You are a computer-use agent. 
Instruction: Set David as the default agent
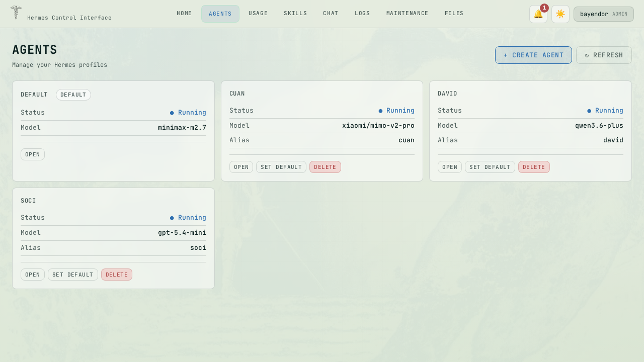pos(490,167)
